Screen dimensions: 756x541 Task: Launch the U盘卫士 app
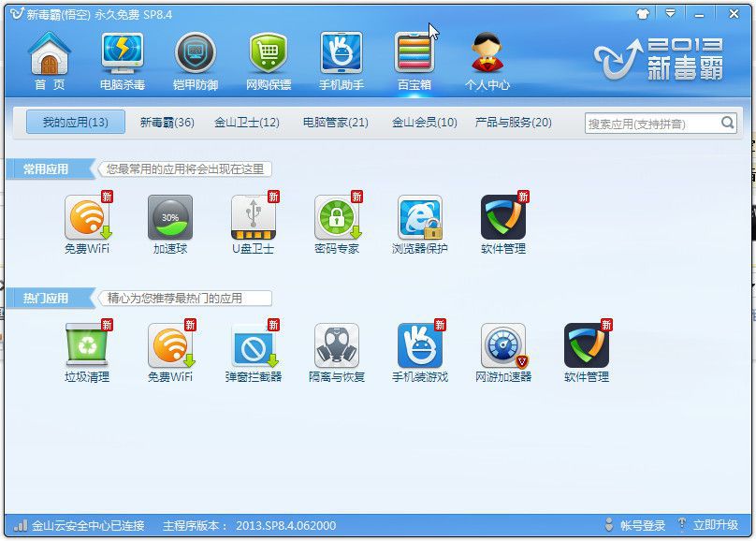coord(254,222)
